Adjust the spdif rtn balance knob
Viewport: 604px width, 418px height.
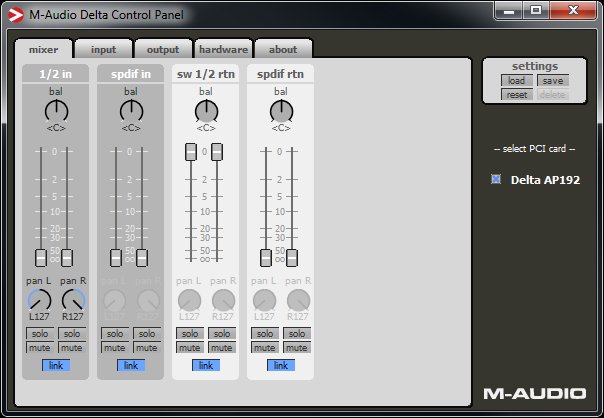(x=281, y=111)
